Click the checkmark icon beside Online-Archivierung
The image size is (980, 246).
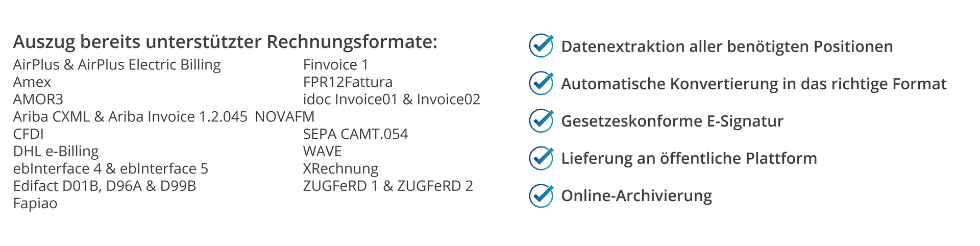[541, 195]
